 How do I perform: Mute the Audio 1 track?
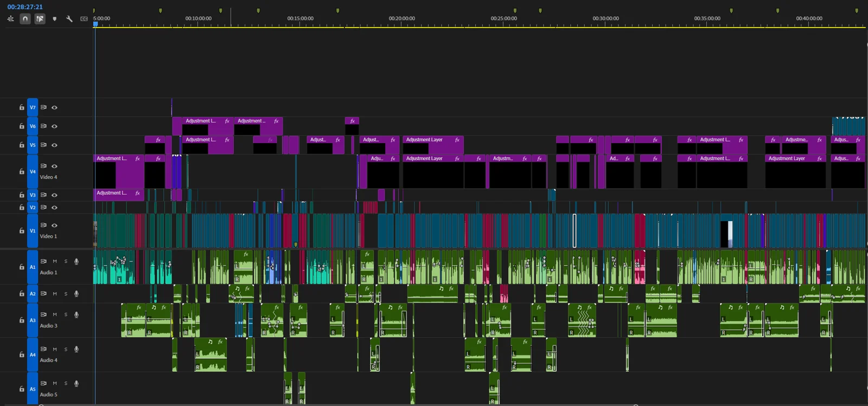point(55,261)
